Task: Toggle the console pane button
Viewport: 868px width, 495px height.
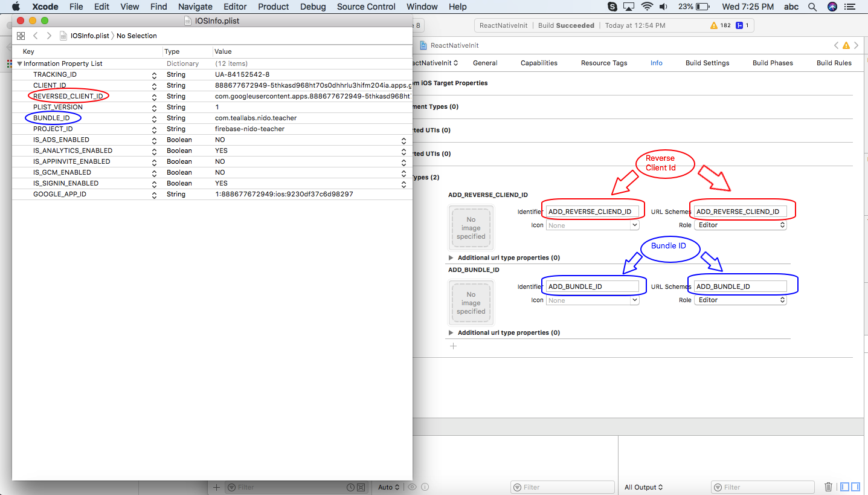Action: pos(857,487)
